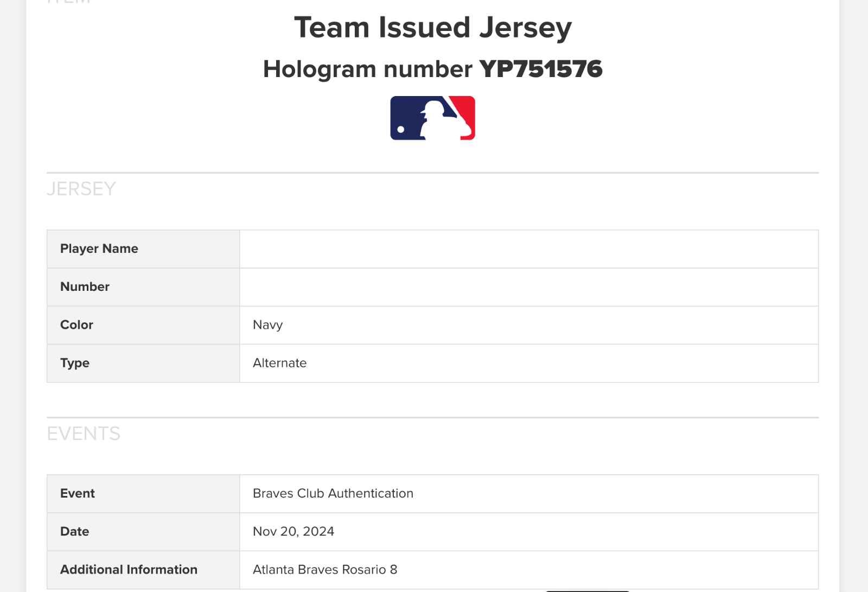Click the Player Name row label
868x592 pixels.
[99, 249]
